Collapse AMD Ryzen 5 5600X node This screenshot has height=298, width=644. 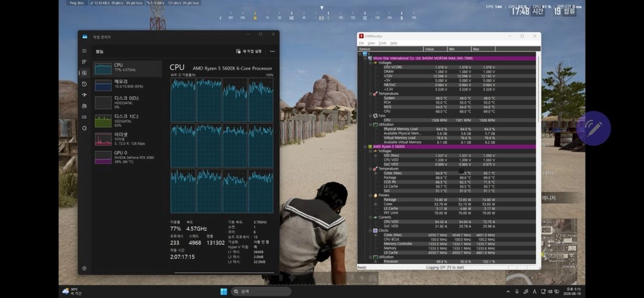click(365, 146)
